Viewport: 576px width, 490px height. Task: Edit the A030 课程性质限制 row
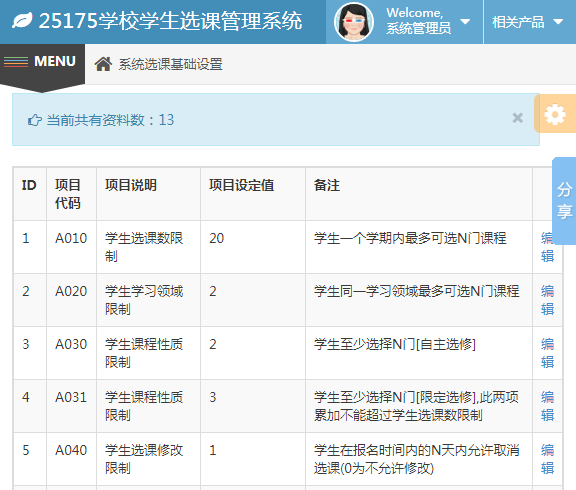coord(547,353)
